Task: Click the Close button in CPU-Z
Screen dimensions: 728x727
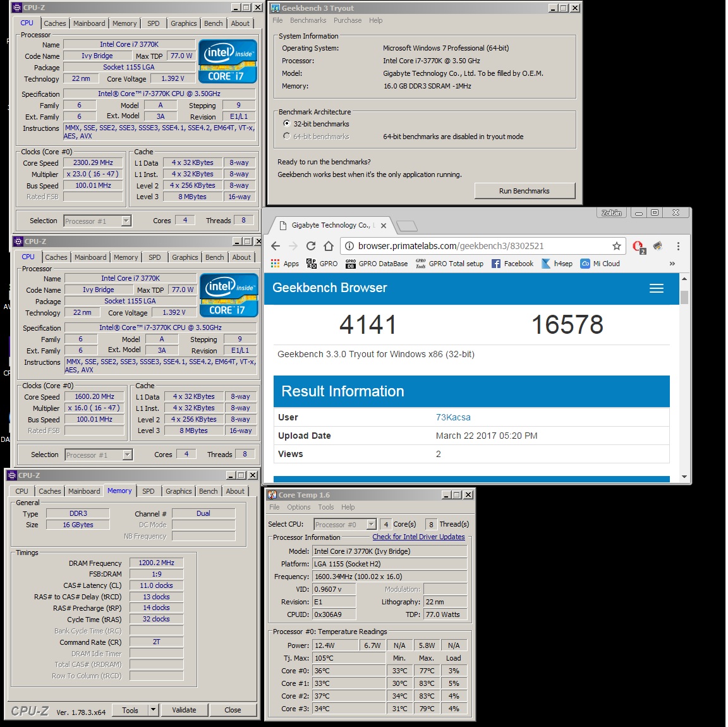Action: [x=233, y=710]
